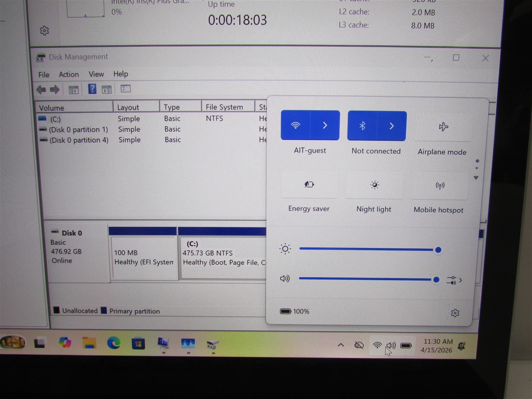
Task: Mute using the speaker icon beside volume slider
Action: pyautogui.click(x=285, y=278)
